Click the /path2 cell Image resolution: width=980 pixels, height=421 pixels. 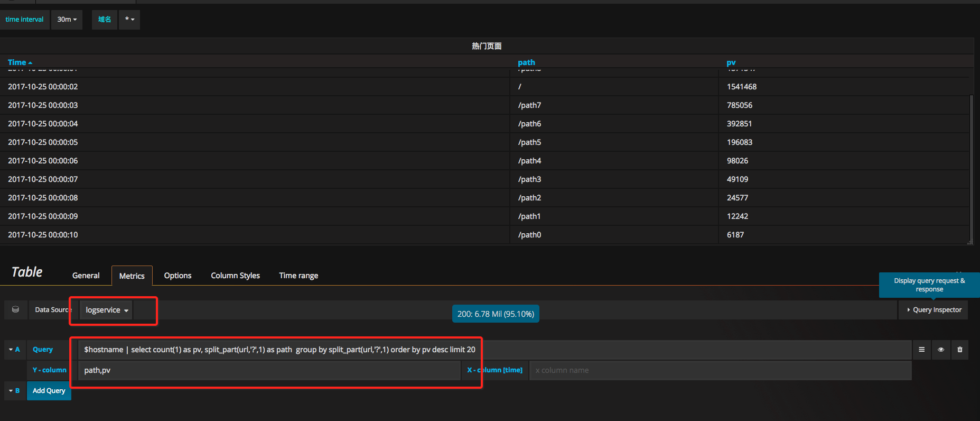[529, 198]
